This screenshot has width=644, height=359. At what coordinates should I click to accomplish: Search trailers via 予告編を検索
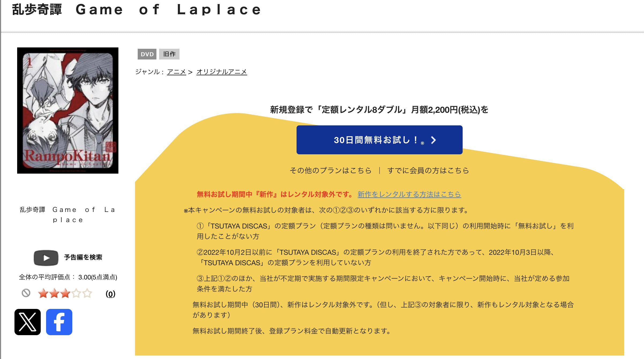pyautogui.click(x=83, y=257)
